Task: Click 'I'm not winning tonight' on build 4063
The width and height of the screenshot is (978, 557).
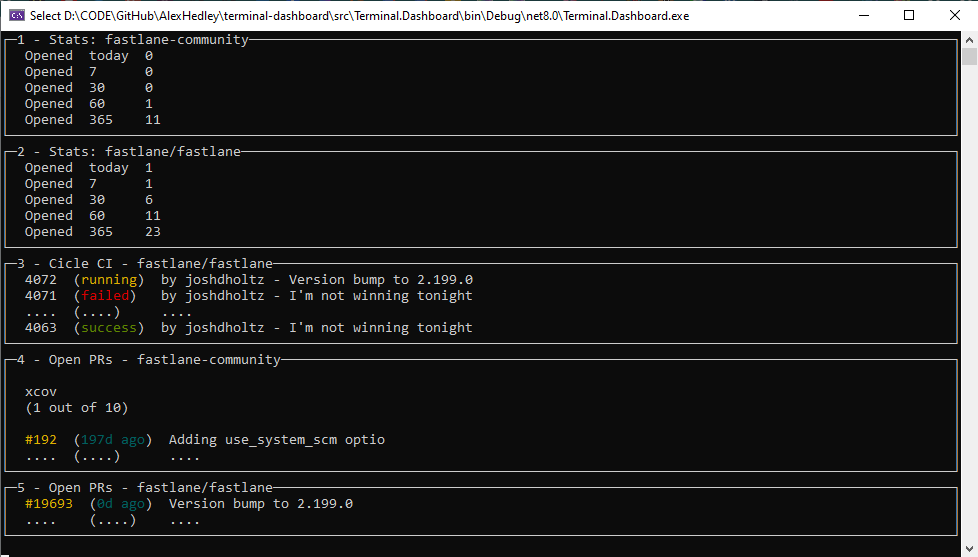Action: tap(381, 327)
